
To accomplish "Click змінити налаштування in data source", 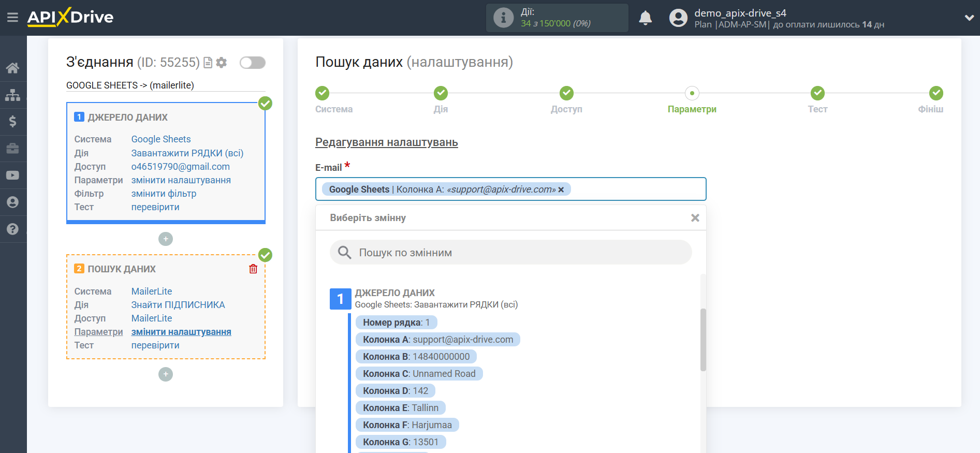I will (181, 180).
